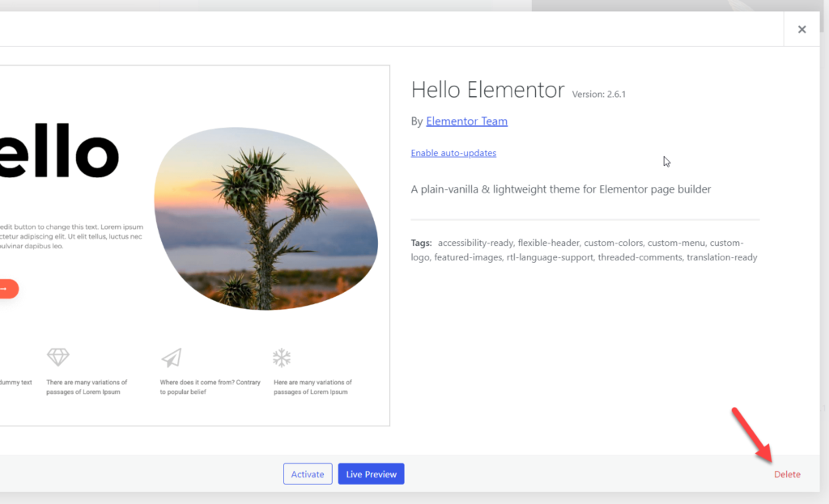Click the Tags: label
This screenshot has height=504, width=829.
pos(421,243)
